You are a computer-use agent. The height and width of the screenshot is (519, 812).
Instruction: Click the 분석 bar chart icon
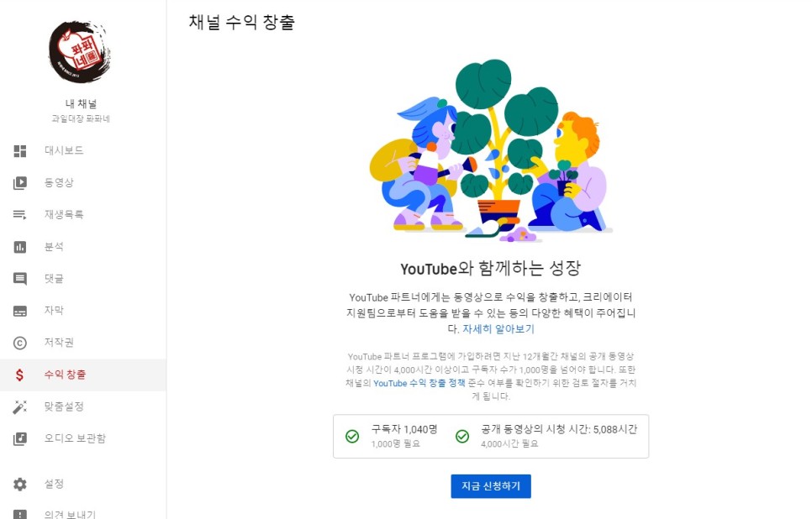click(19, 247)
